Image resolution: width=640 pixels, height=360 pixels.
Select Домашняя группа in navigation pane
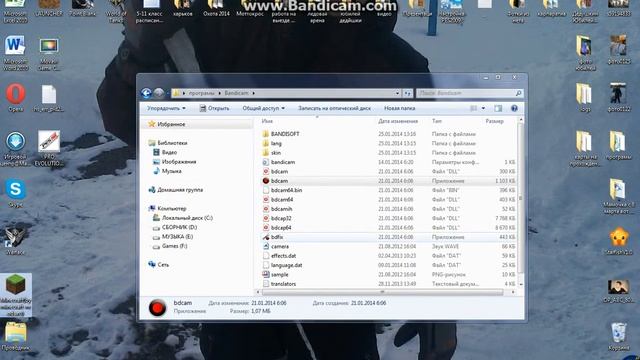tap(180, 190)
